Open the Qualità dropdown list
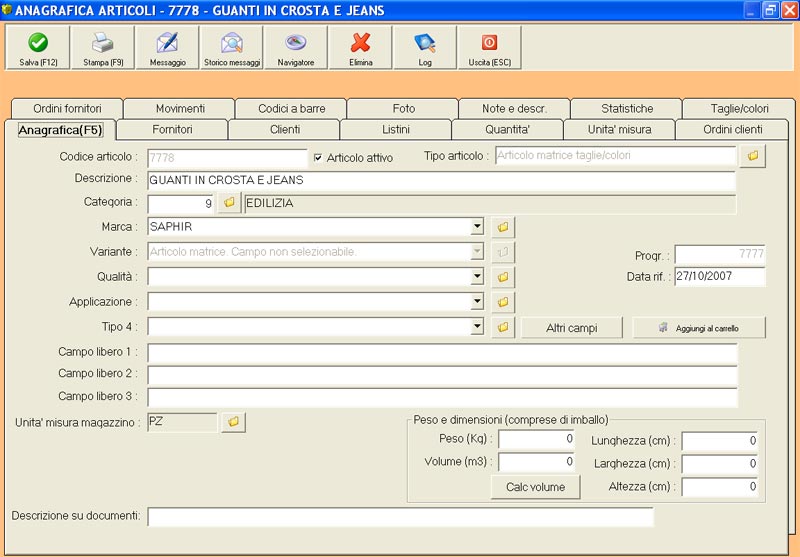Image resolution: width=800 pixels, height=557 pixels. click(x=477, y=277)
